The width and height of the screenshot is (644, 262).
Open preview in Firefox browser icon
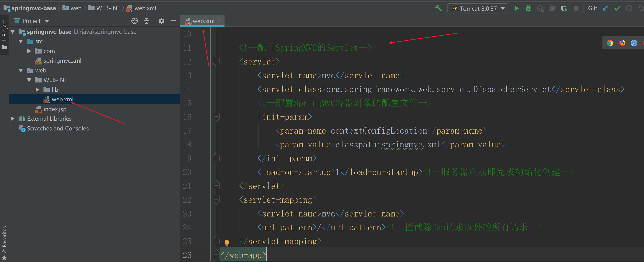point(622,43)
